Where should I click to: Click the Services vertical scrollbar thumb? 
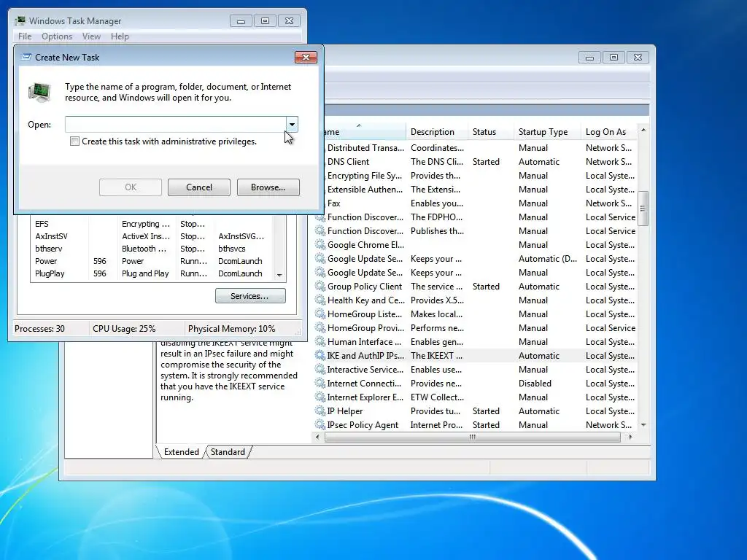643,208
